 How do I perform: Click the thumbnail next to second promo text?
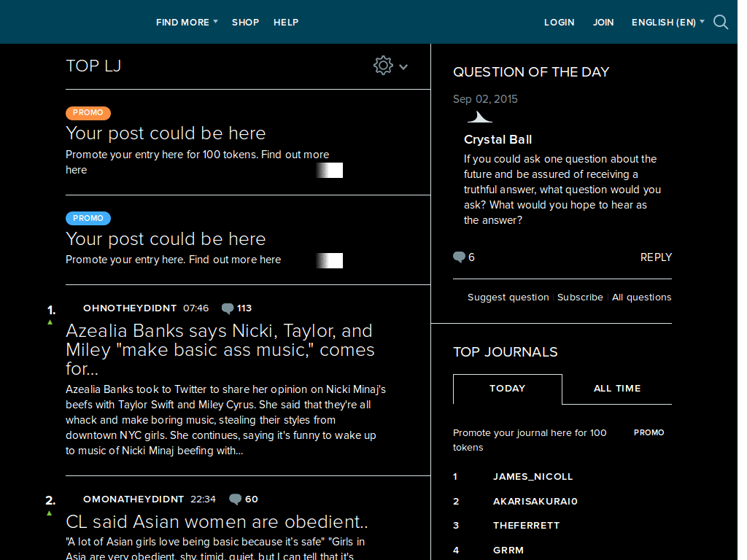click(329, 260)
